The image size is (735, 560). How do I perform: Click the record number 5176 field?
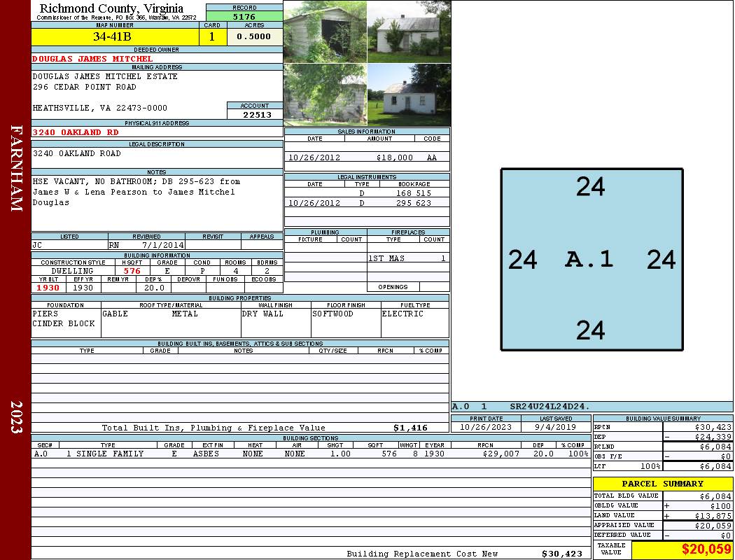click(244, 16)
